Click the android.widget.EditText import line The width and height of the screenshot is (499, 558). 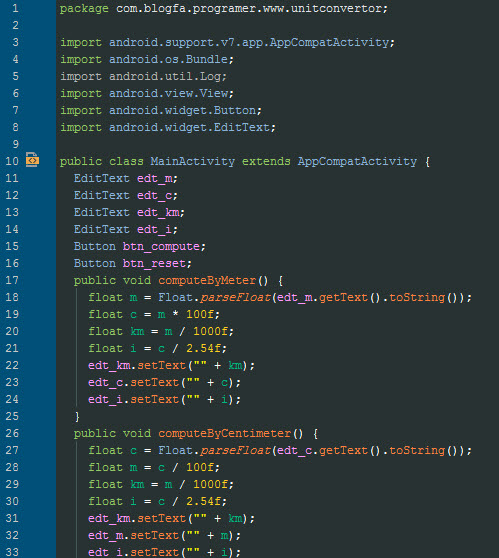168,127
